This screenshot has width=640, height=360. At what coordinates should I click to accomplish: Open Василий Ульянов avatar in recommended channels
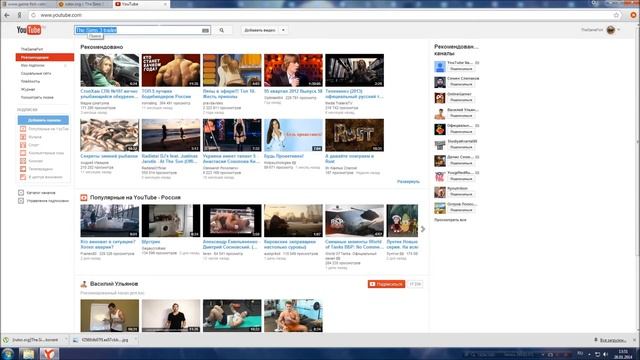[x=440, y=114]
